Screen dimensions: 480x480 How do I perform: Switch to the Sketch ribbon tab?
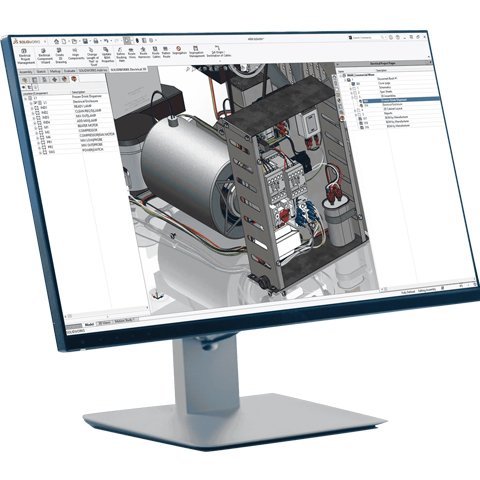[x=41, y=72]
